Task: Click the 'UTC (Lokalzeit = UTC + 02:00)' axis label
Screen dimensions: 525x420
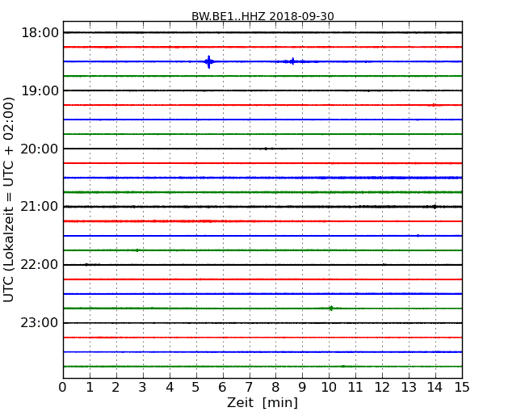Action: coord(9,199)
